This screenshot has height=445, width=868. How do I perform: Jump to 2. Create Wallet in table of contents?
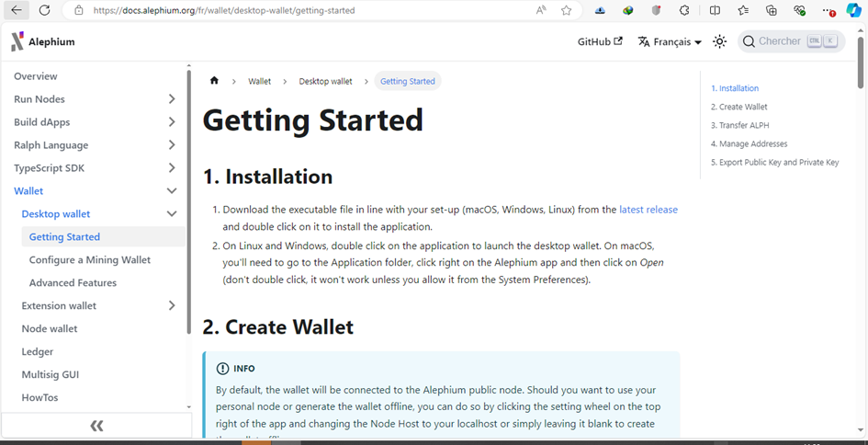[x=739, y=107]
